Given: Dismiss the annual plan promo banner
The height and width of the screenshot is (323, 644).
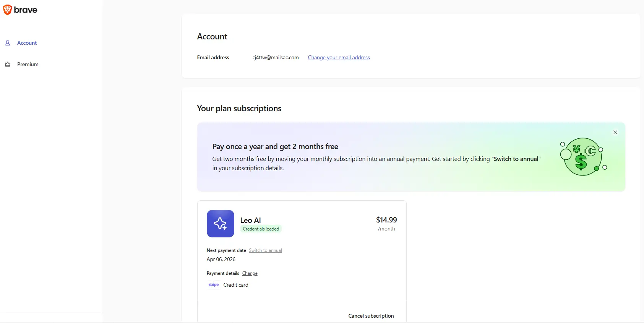Looking at the screenshot, I should [x=615, y=132].
